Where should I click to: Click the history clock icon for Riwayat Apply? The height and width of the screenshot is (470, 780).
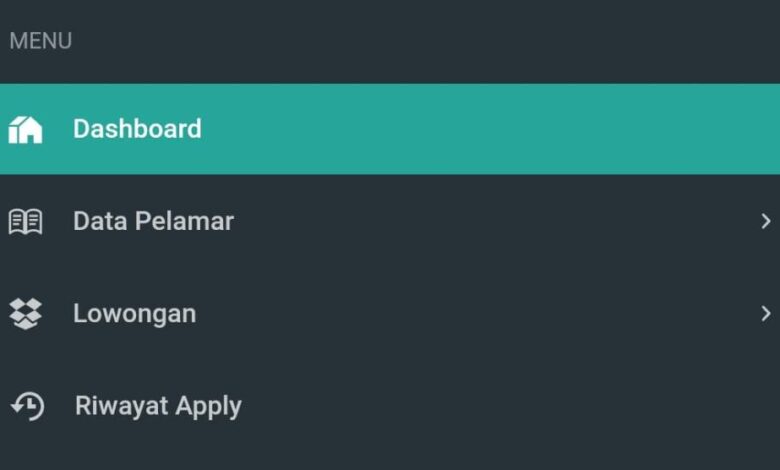click(27, 406)
